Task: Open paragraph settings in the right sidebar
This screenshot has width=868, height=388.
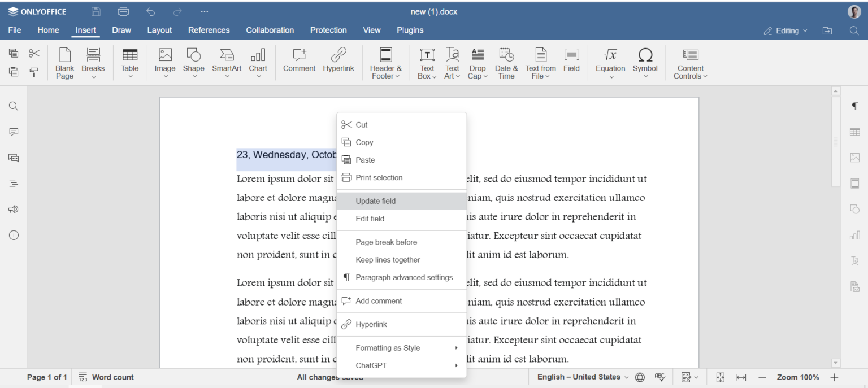Action: pos(854,106)
